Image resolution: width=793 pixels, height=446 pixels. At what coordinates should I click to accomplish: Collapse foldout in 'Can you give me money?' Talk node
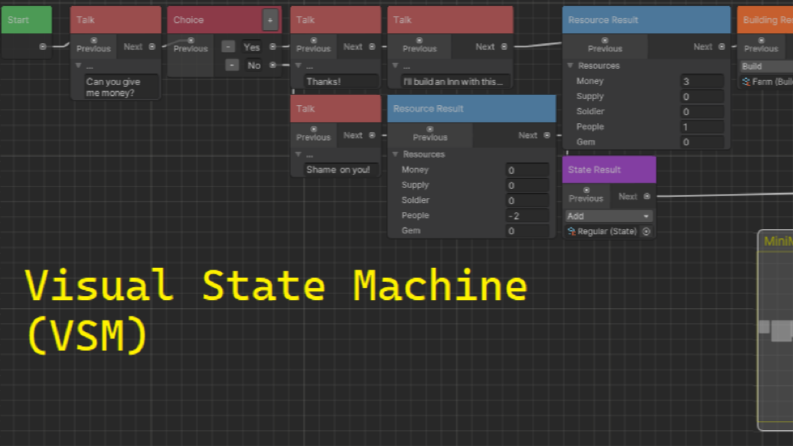click(78, 66)
